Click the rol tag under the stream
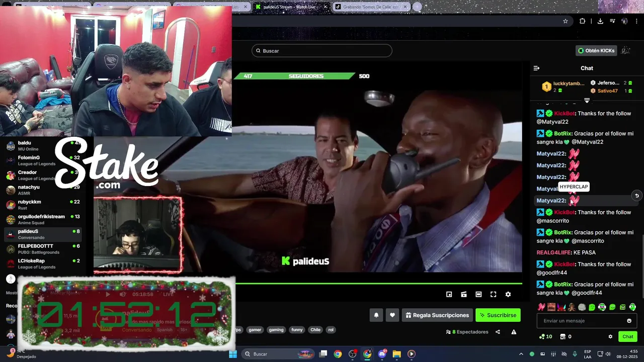The image size is (644, 362). tap(331, 330)
